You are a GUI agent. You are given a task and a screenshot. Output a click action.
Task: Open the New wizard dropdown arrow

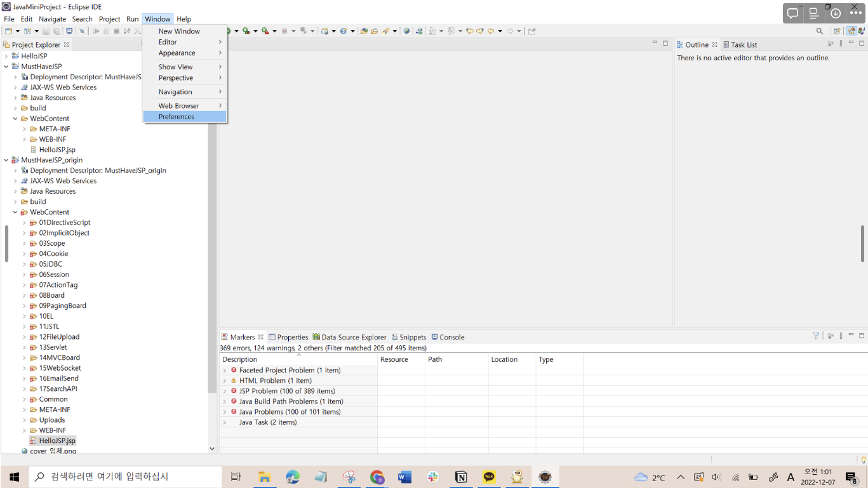coord(17,31)
